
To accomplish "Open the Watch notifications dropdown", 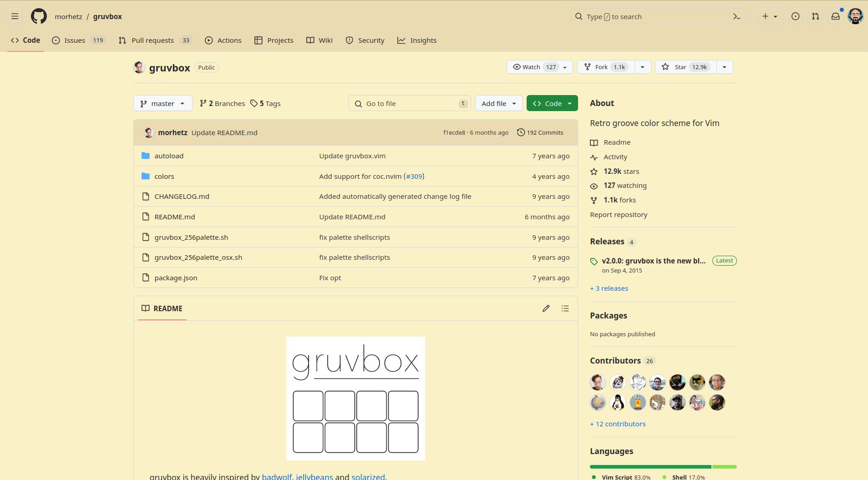I will tap(539, 67).
